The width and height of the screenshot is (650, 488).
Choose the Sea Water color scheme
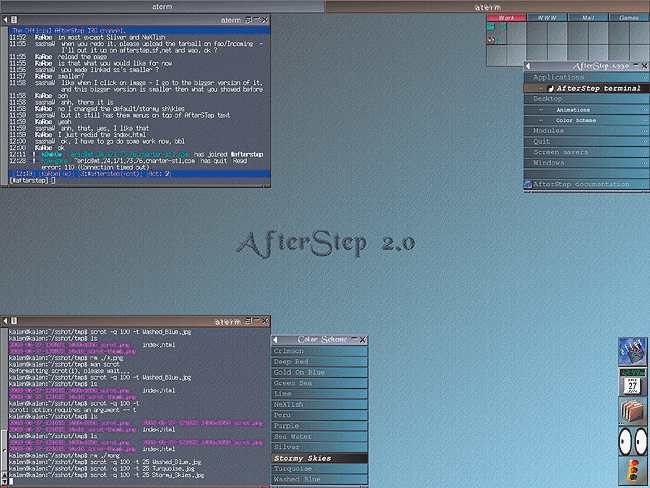click(x=320, y=437)
